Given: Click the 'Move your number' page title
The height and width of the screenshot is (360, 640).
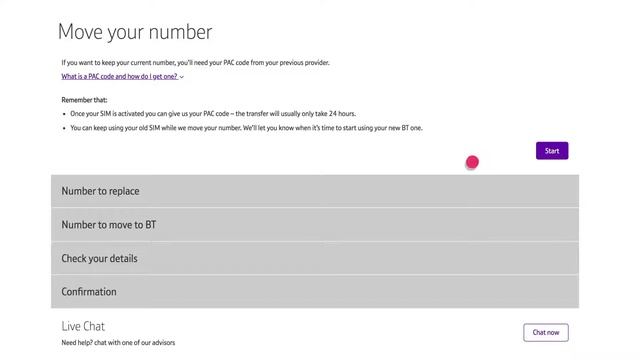Looking at the screenshot, I should point(135,32).
